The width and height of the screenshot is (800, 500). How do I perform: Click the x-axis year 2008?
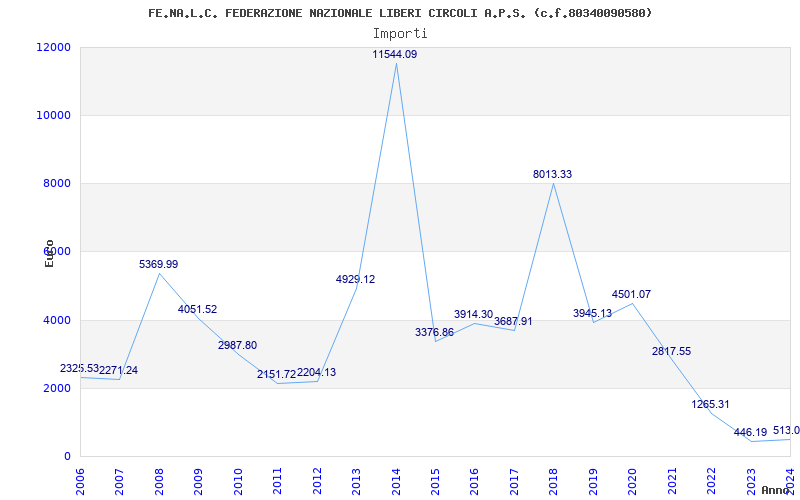[159, 481]
